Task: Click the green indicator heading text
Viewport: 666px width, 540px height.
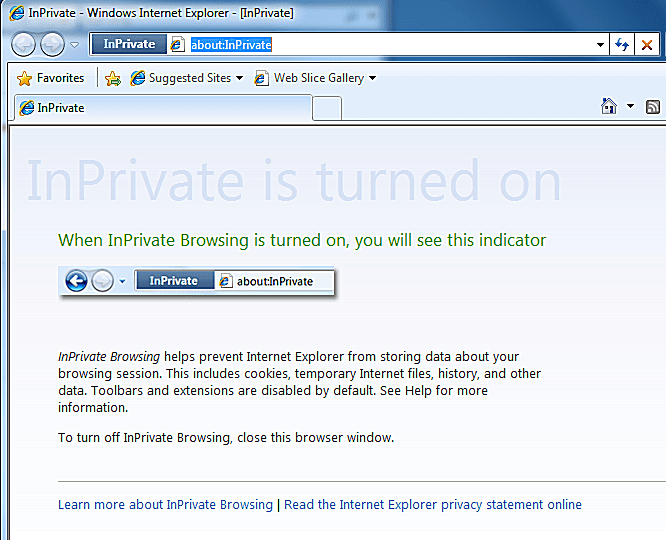Action: (302, 240)
